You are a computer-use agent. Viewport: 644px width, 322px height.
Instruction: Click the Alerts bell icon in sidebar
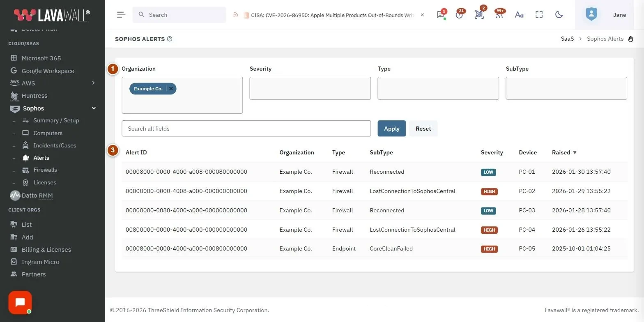pyautogui.click(x=25, y=158)
